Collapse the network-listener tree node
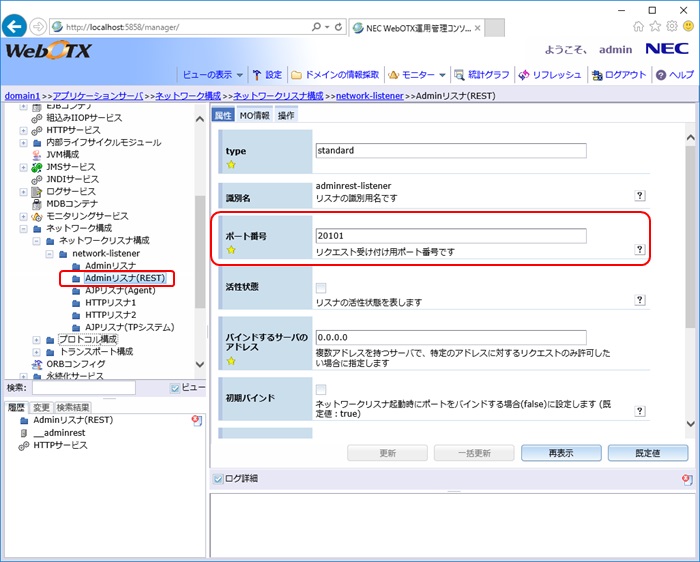 pos(50,254)
